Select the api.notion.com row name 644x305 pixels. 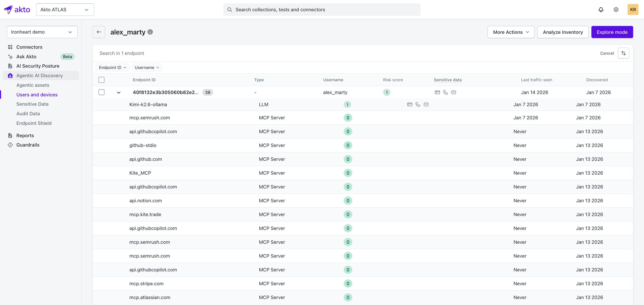pos(145,201)
